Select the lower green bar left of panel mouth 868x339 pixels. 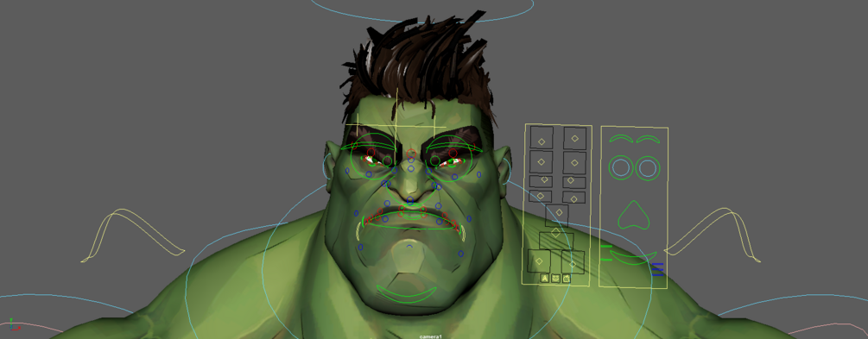(606, 260)
